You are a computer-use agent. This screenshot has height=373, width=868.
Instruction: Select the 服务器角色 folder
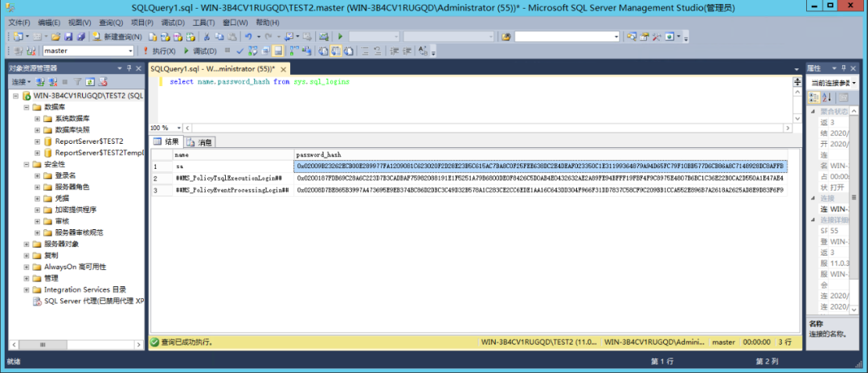pyautogui.click(x=72, y=187)
